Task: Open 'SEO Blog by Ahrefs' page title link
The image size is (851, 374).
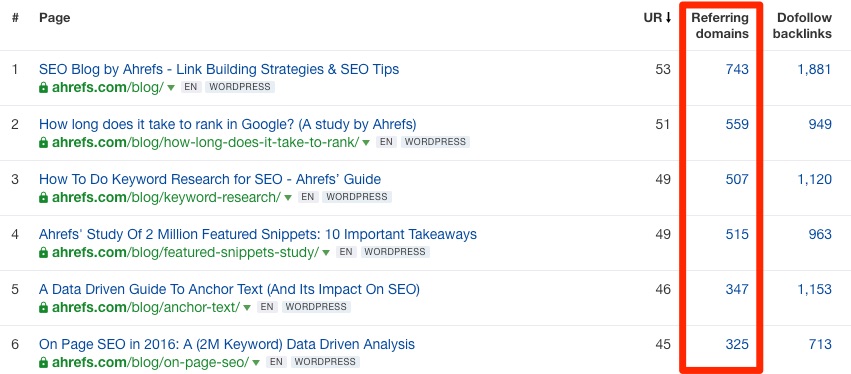Action: tap(219, 69)
